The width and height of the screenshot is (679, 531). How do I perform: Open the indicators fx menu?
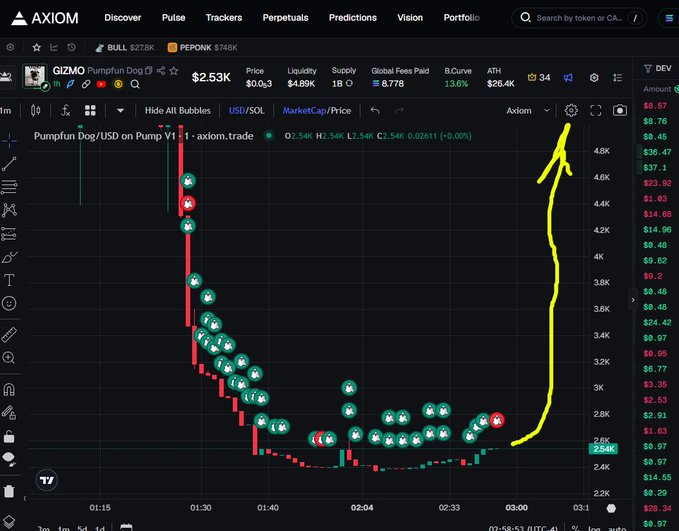pyautogui.click(x=65, y=110)
